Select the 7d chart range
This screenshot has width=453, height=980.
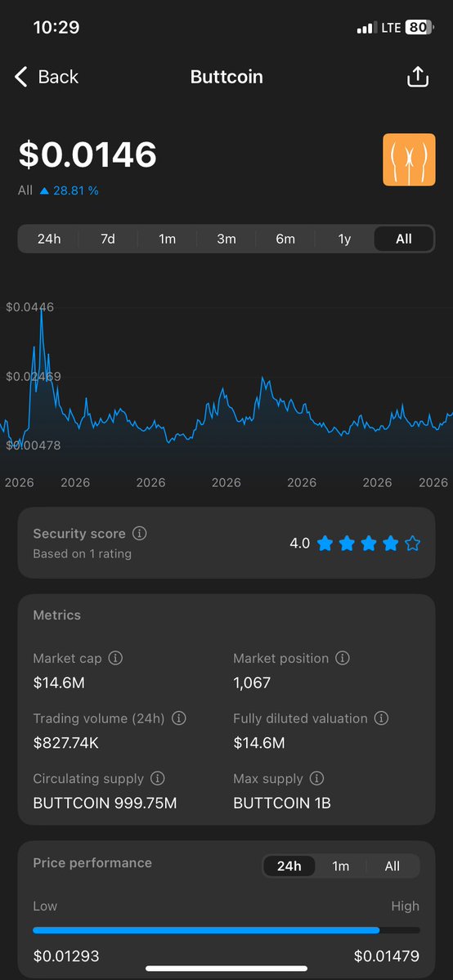(x=108, y=239)
